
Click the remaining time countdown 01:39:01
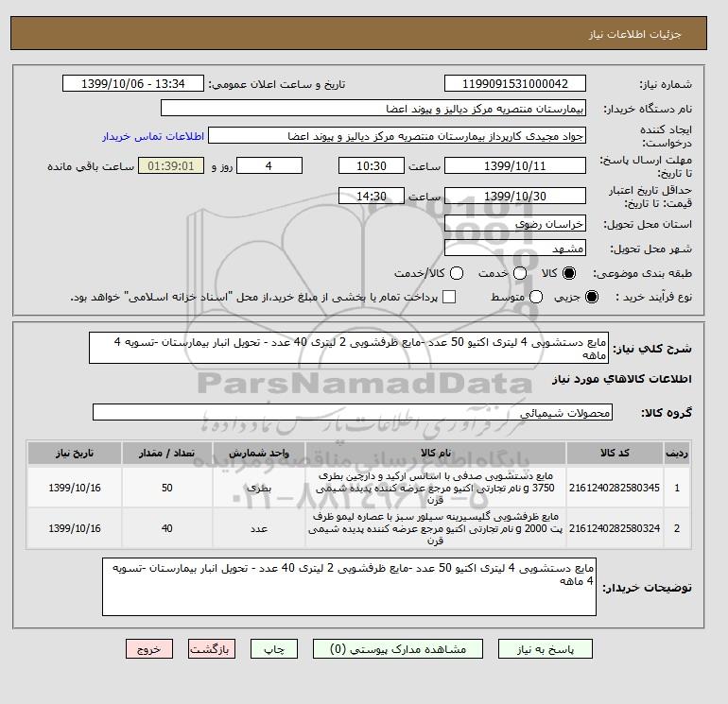pyautogui.click(x=171, y=165)
